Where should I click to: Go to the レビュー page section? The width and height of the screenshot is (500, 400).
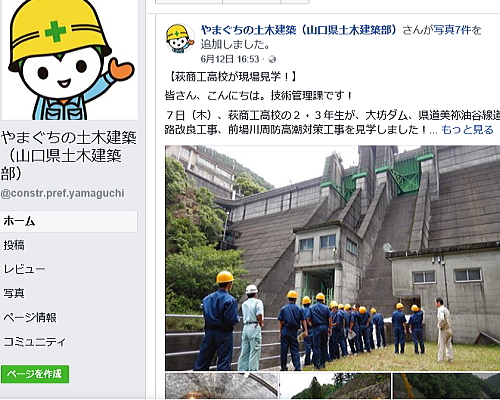coord(24,269)
